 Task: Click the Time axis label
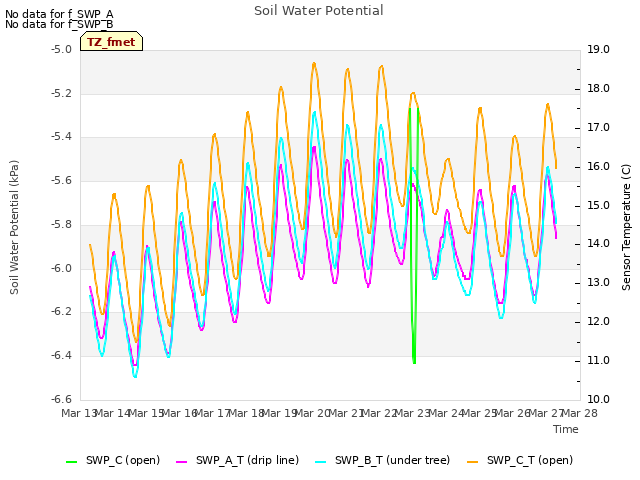pos(566,429)
